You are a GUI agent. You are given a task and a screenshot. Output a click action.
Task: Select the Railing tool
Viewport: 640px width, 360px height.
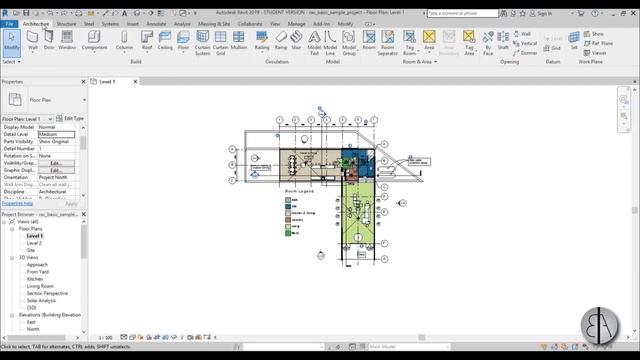coord(262,41)
